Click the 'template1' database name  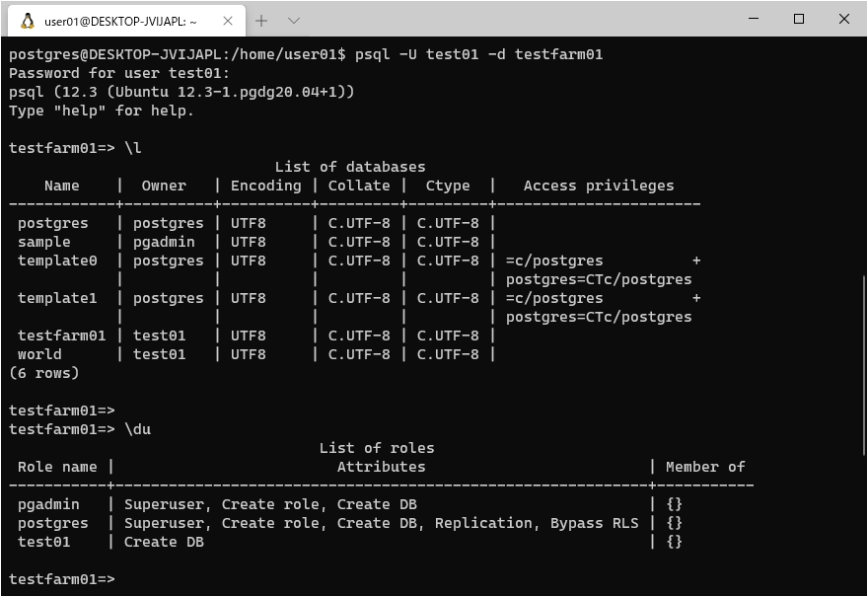point(57,298)
